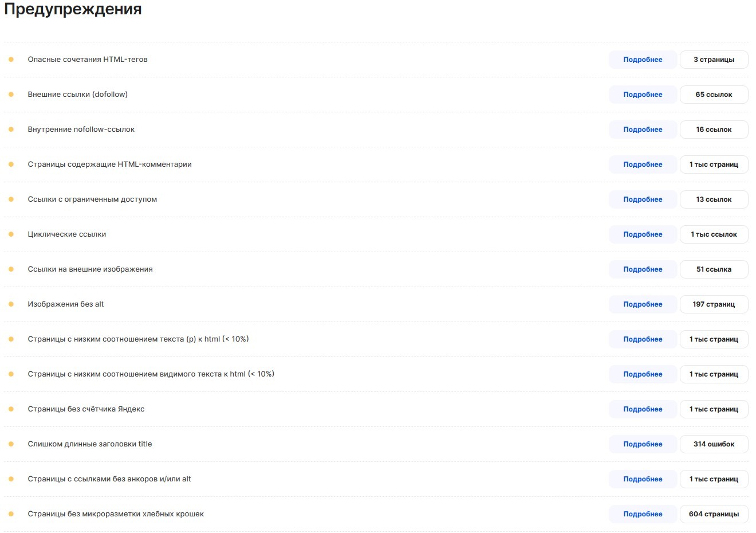Click 'Слишком длинные заголовки title' row text
The image size is (756, 533).
point(90,444)
